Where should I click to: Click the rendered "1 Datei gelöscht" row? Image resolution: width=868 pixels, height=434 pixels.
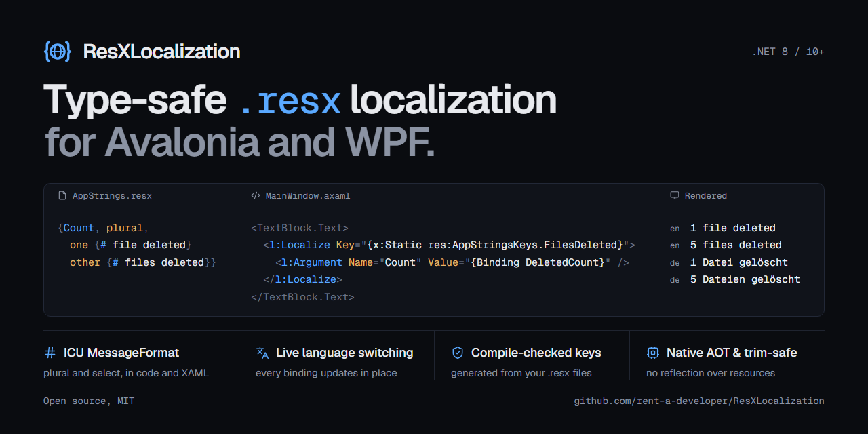[729, 262]
